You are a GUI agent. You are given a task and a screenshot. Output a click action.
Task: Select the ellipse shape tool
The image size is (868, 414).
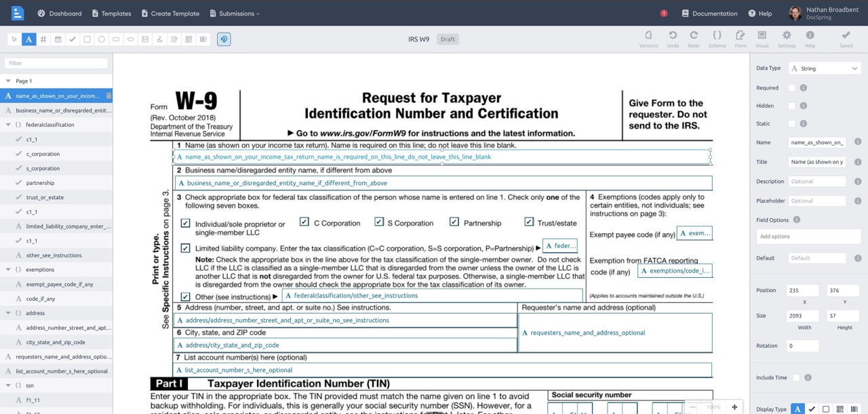tap(131, 39)
